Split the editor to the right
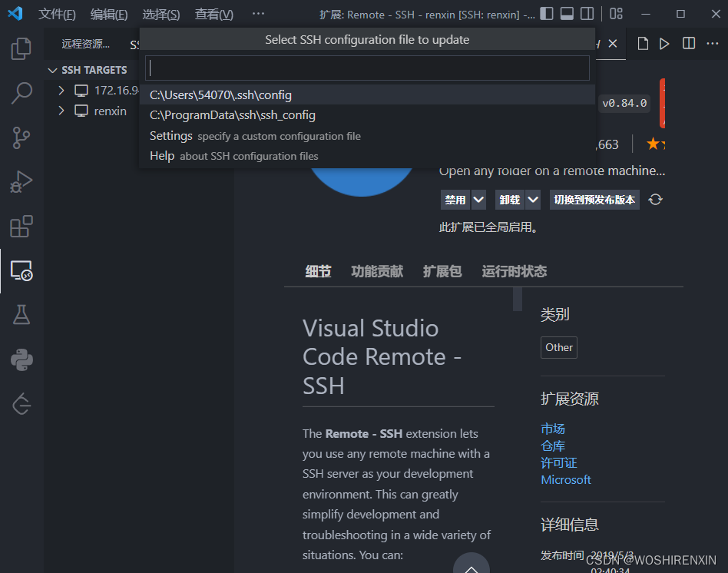Viewport: 728px width, 573px height. tap(689, 44)
